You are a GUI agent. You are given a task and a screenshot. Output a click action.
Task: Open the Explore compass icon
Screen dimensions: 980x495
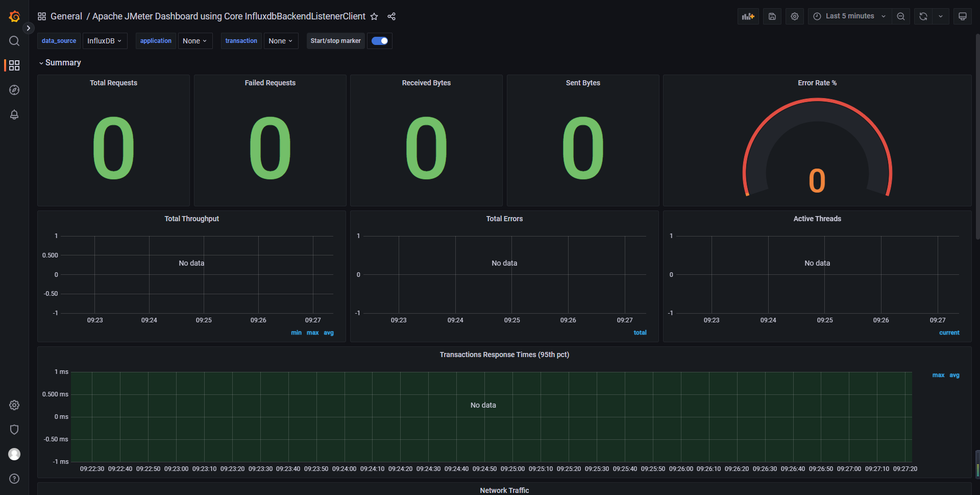(x=14, y=90)
